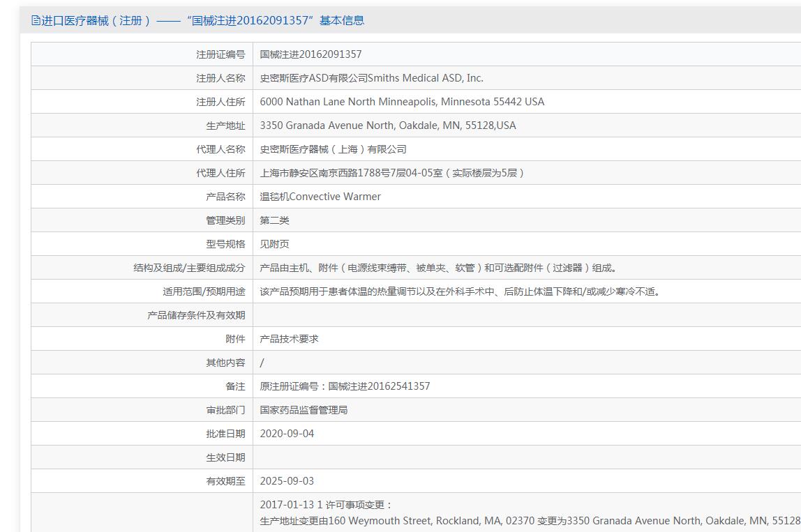The width and height of the screenshot is (801, 532).
Task: Click agent name 史密斯医疗器械（上海）有限公司
Action: pyautogui.click(x=333, y=149)
